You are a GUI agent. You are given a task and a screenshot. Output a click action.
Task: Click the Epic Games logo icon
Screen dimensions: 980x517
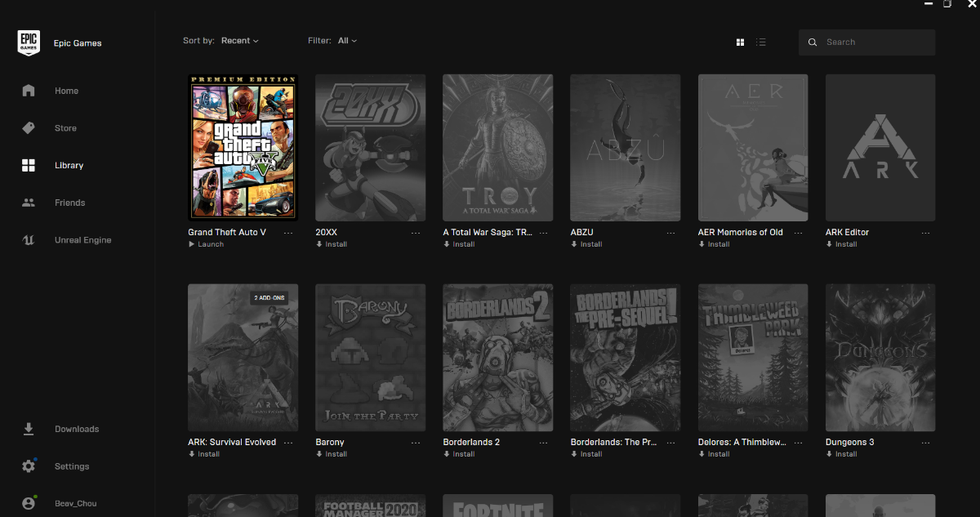point(29,42)
